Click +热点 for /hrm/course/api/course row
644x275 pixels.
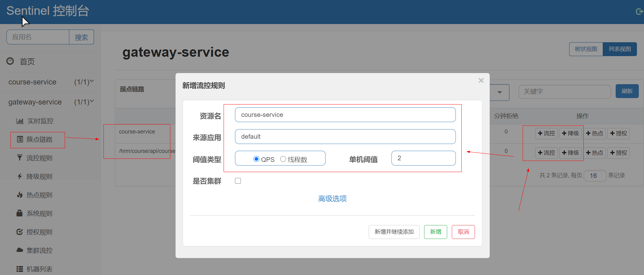[594, 153]
